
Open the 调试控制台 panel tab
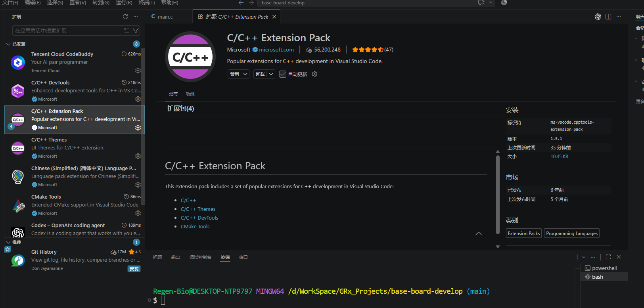(x=200, y=257)
